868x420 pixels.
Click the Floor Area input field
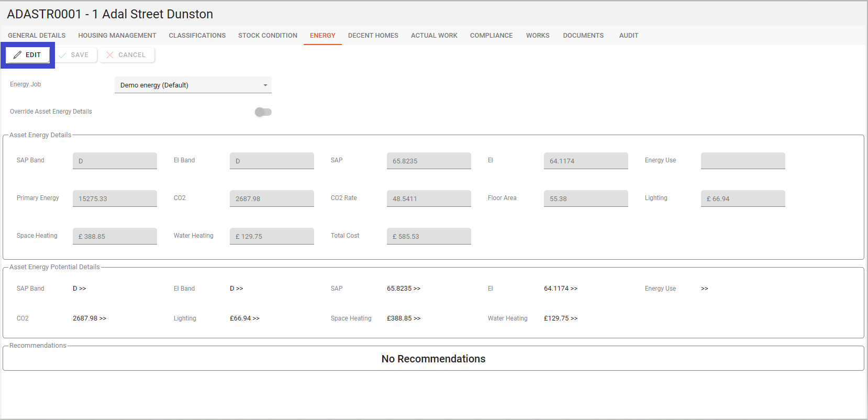coord(586,198)
